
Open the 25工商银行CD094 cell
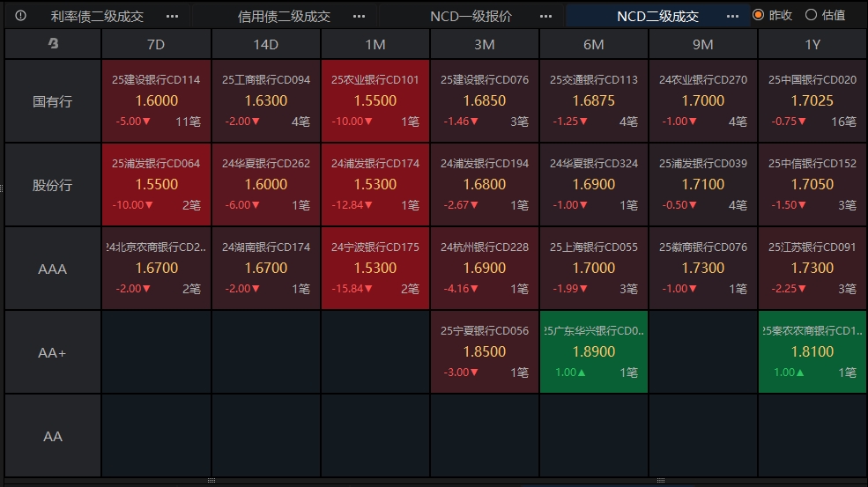point(266,101)
